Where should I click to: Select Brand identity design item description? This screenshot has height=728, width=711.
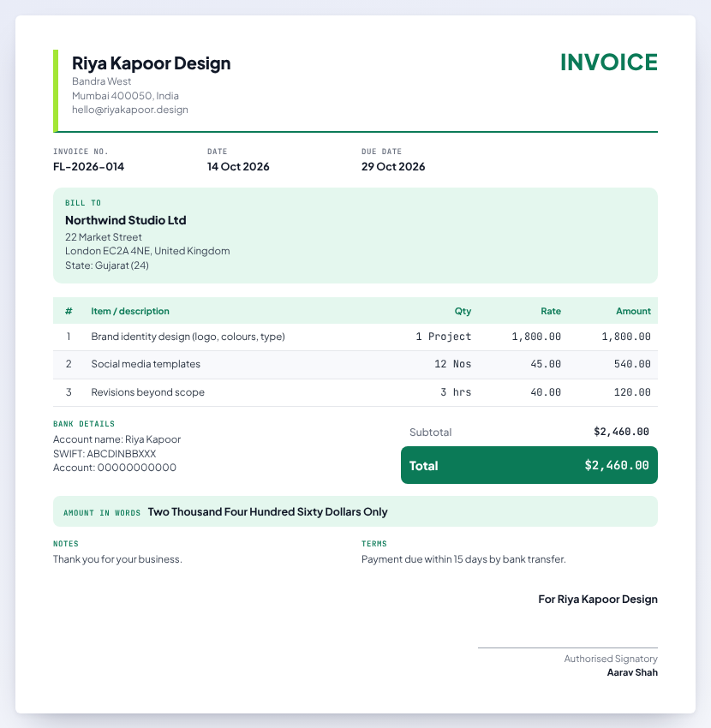point(188,337)
